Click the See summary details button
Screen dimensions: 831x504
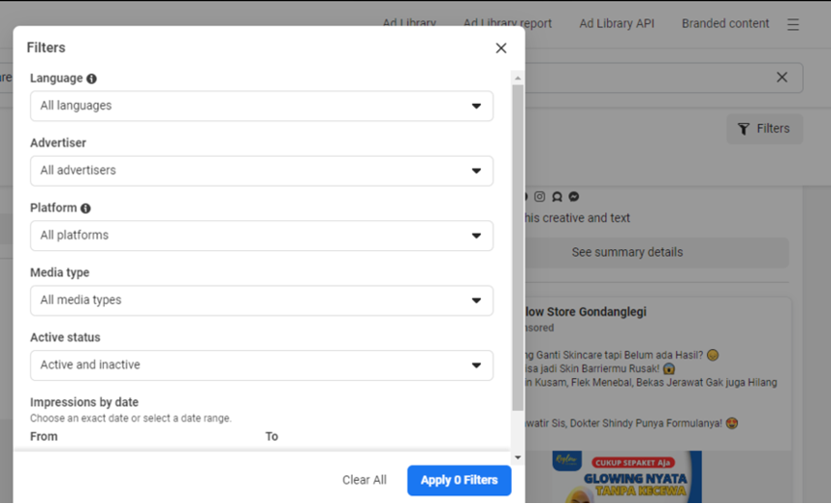627,252
